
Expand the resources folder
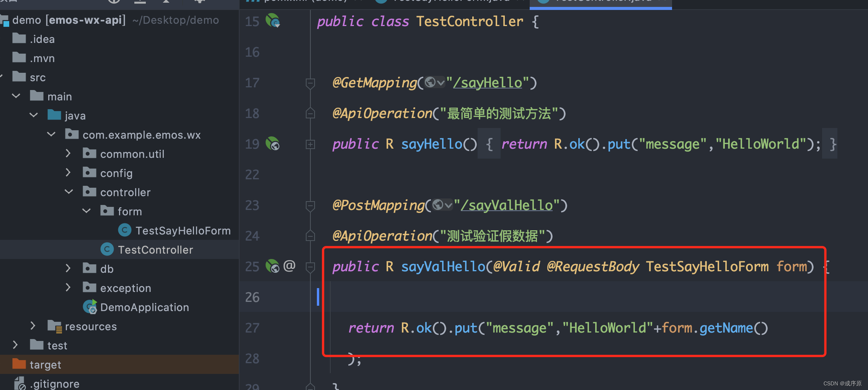click(x=33, y=326)
